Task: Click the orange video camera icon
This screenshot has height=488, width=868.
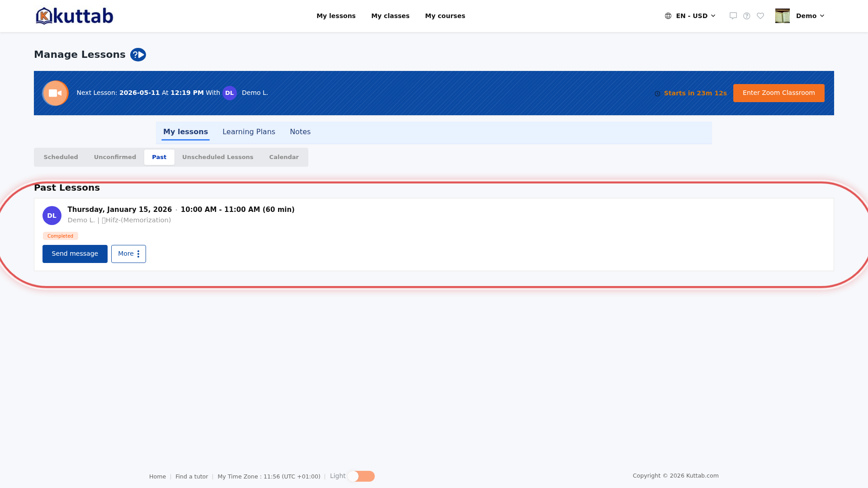Action: (55, 93)
